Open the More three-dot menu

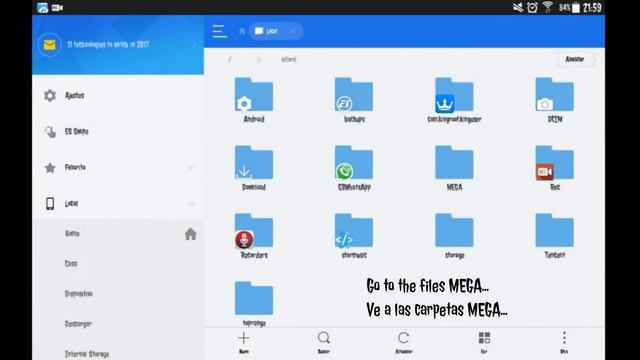564,342
